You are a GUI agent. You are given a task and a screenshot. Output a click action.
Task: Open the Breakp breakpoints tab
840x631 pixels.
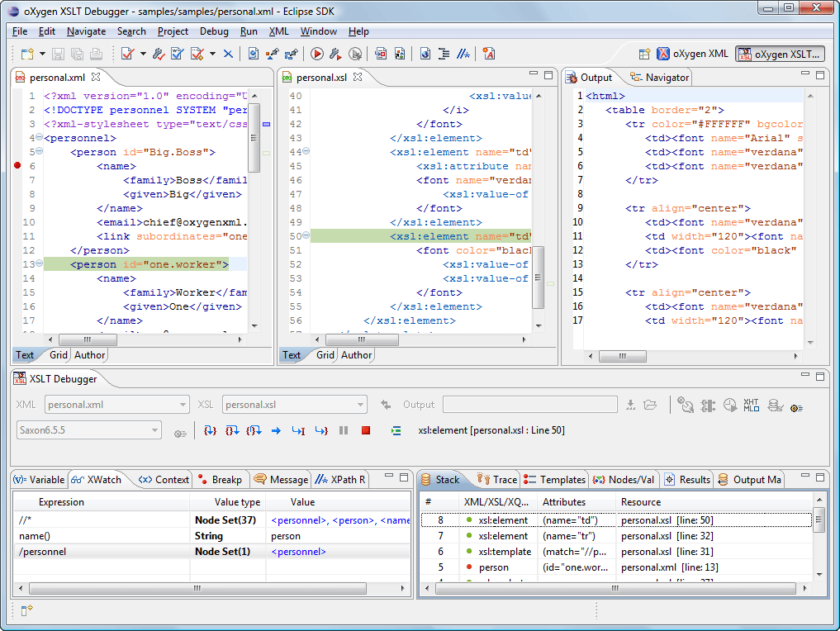(x=221, y=479)
